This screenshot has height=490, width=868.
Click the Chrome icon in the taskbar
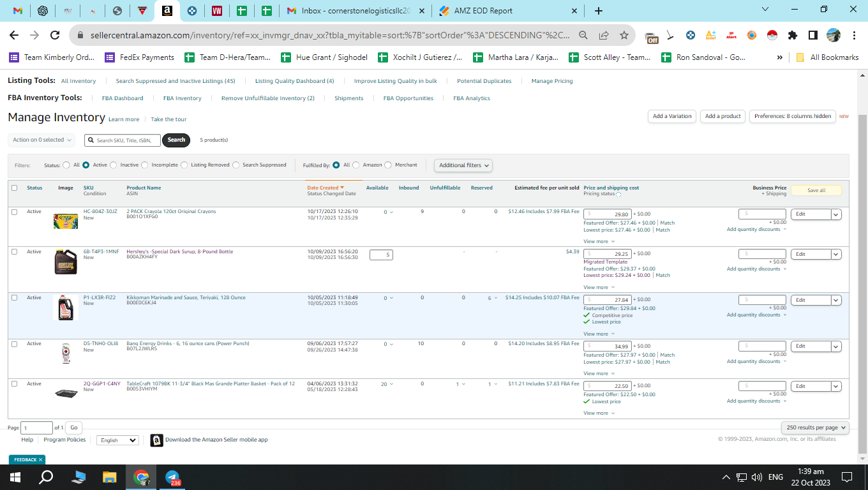[142, 477]
